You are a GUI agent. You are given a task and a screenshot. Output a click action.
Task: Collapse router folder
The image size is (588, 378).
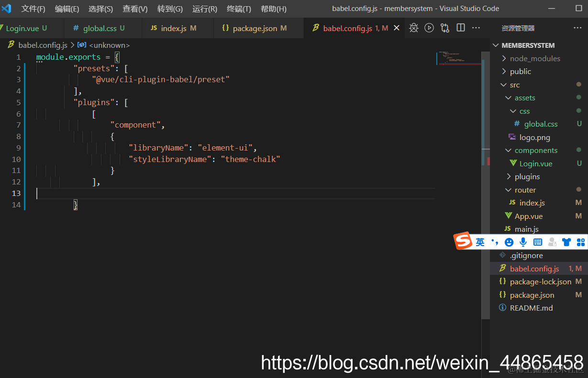(x=539, y=190)
